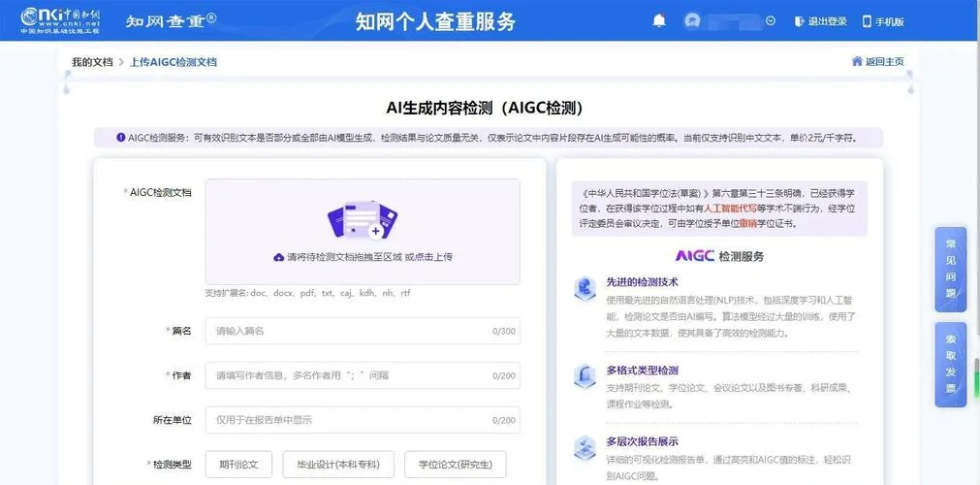This screenshot has width=980, height=485.
Task: Click the exit icon beside 退出登录
Action: point(799,21)
